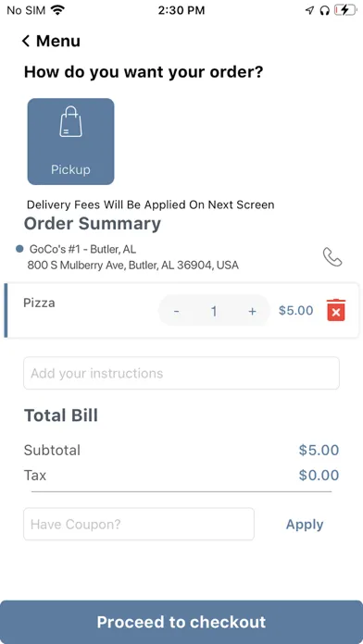Tap the back chevron beside Menu
The height and width of the screenshot is (644, 363).
26,41
